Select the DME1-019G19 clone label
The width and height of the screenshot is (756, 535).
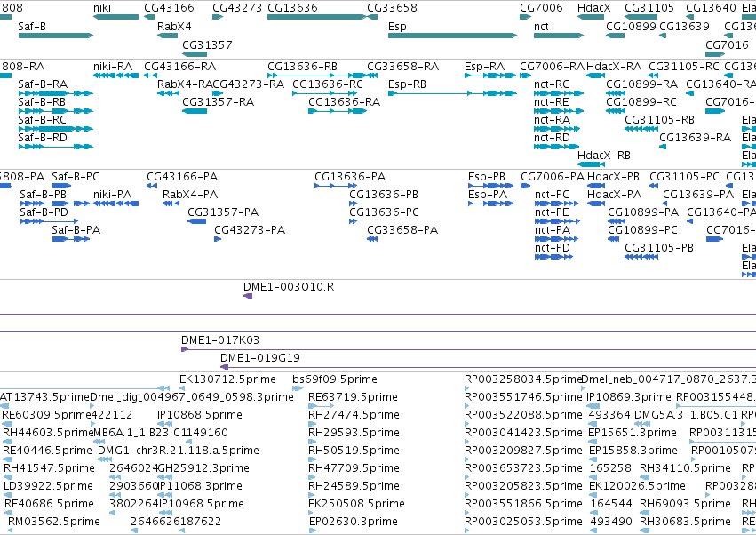(260, 358)
